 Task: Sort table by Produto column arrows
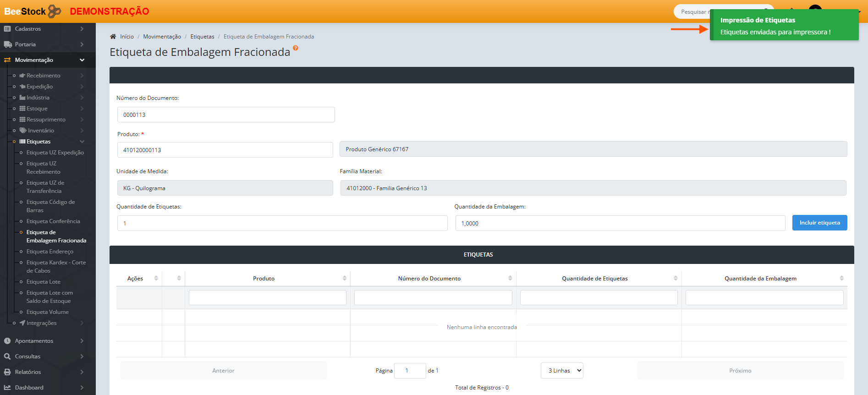click(x=344, y=279)
